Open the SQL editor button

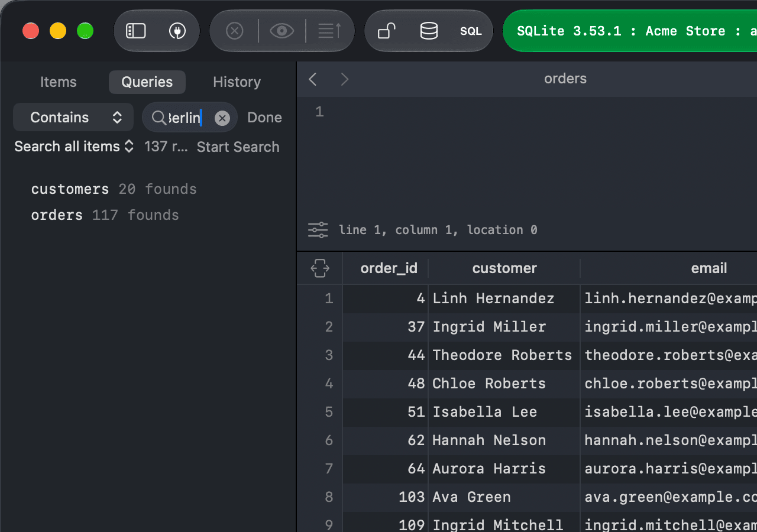tap(471, 31)
